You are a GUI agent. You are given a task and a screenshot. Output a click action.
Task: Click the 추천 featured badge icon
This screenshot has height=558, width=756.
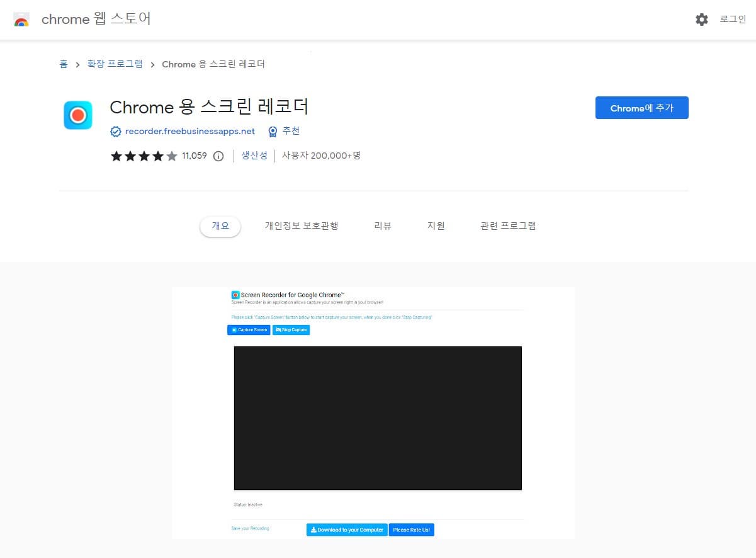[x=272, y=131]
